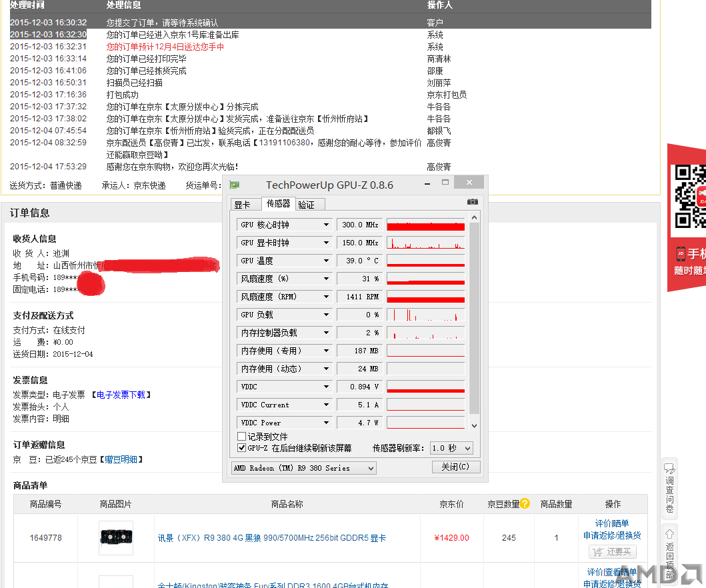Open the 讯景 XFX R9 380 product link
This screenshot has height=588, width=706.
point(272,538)
